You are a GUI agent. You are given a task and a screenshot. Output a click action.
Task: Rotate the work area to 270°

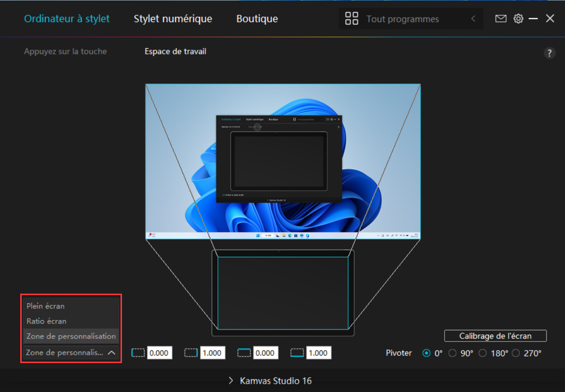516,353
